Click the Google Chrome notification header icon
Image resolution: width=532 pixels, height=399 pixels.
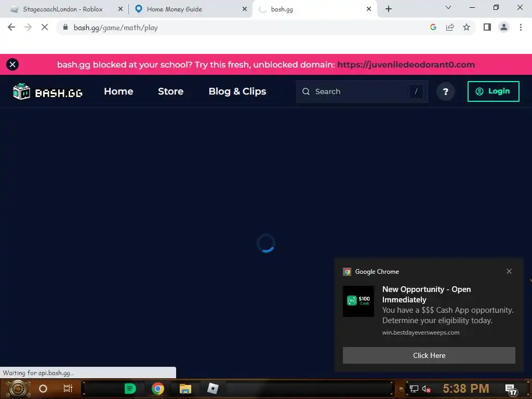(347, 272)
